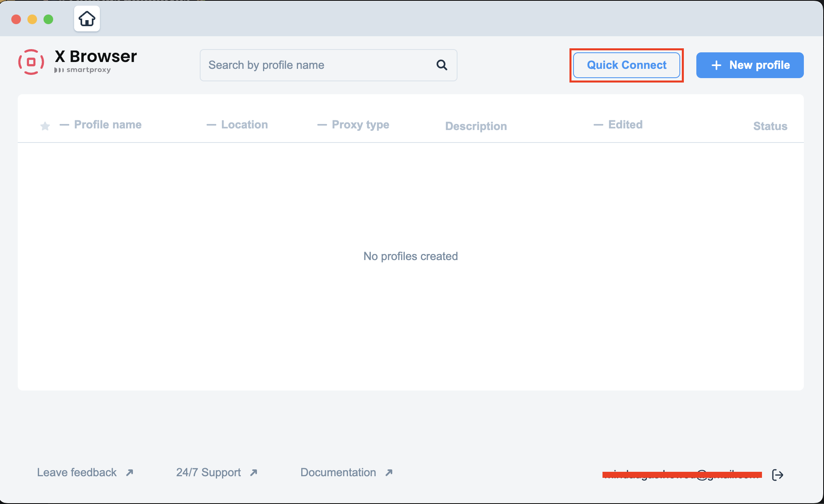Open the Documentation link
Image resolution: width=824 pixels, height=504 pixels.
click(x=338, y=473)
